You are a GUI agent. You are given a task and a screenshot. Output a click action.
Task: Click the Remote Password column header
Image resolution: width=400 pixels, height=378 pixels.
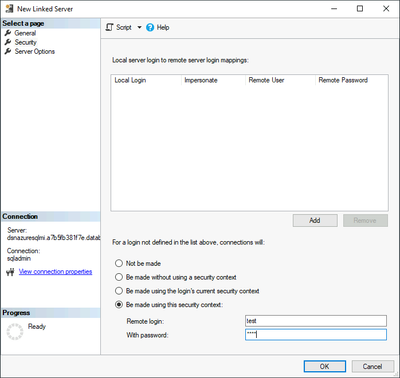tap(351, 80)
